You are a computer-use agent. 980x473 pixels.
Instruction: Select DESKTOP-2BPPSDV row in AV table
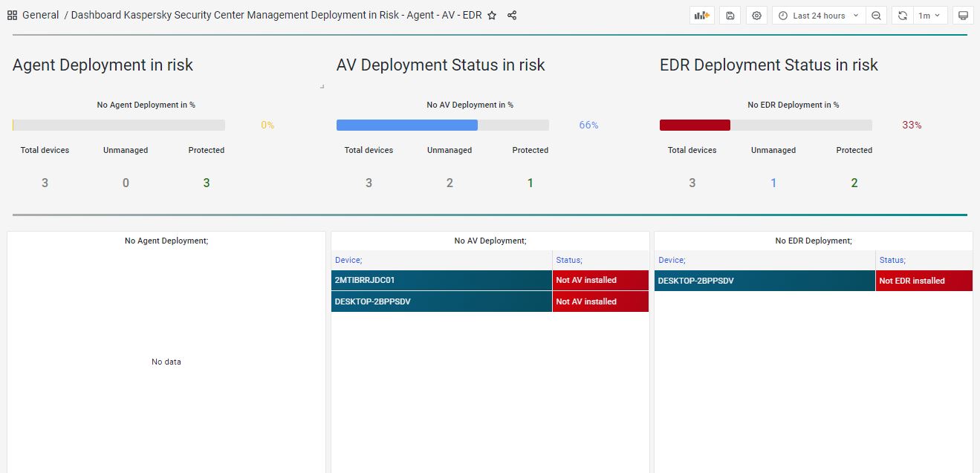click(441, 301)
